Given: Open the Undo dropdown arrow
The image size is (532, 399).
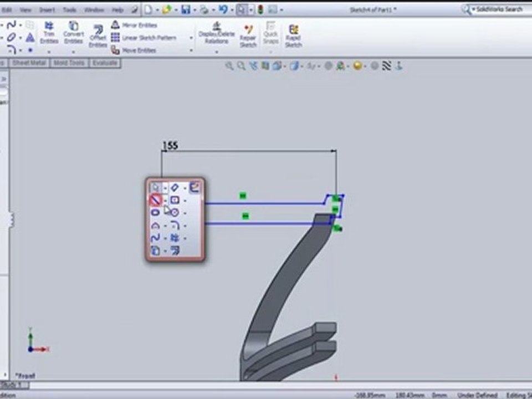Looking at the screenshot, I should (232, 10).
